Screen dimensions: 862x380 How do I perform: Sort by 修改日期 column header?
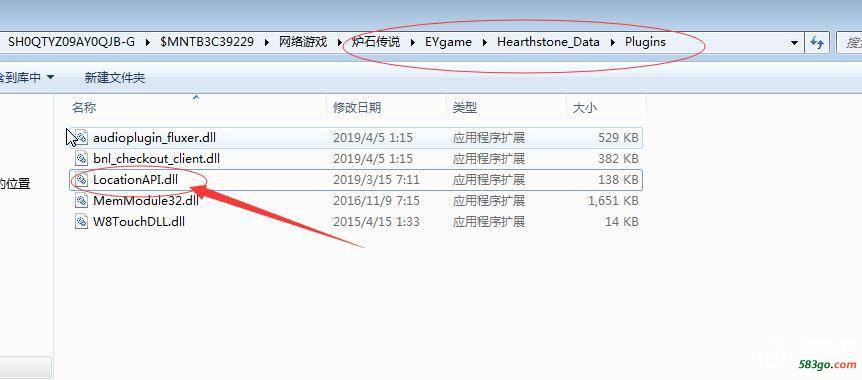pos(357,108)
